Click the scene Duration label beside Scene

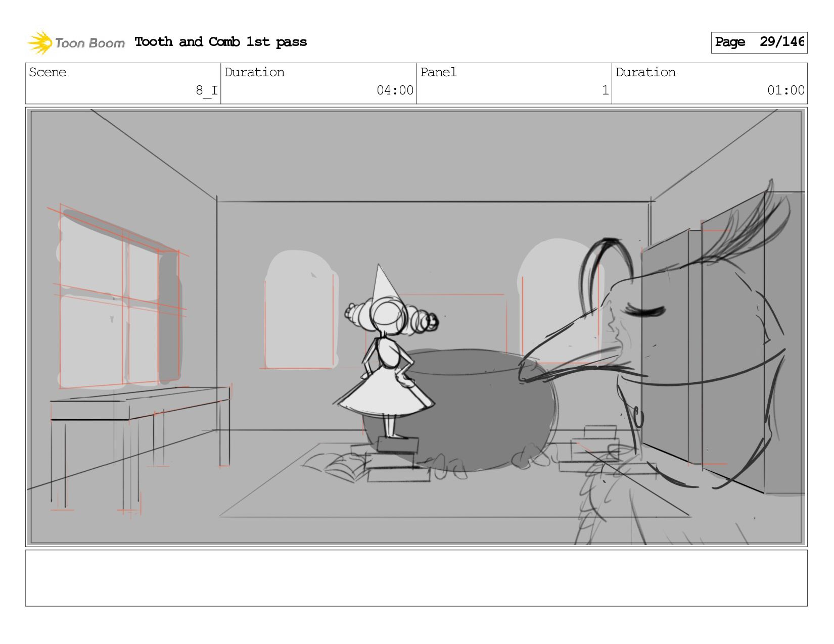(x=254, y=72)
